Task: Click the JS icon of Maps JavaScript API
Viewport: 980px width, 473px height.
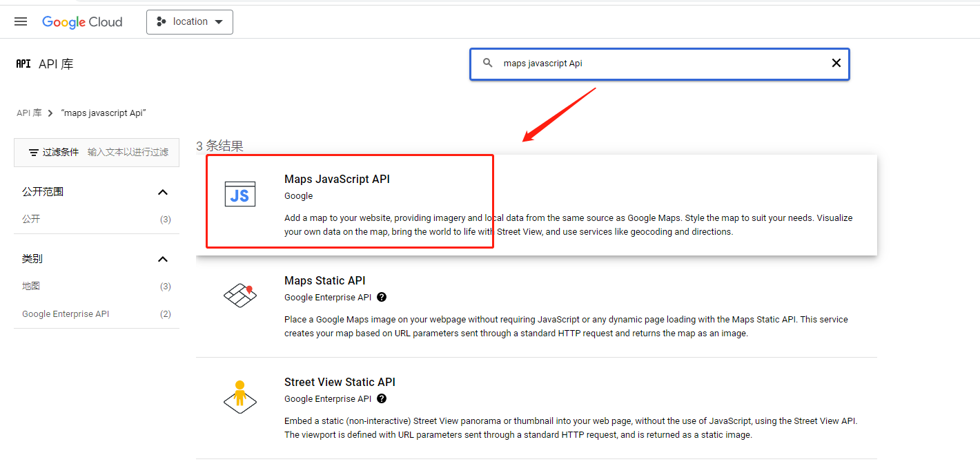Action: pos(239,194)
